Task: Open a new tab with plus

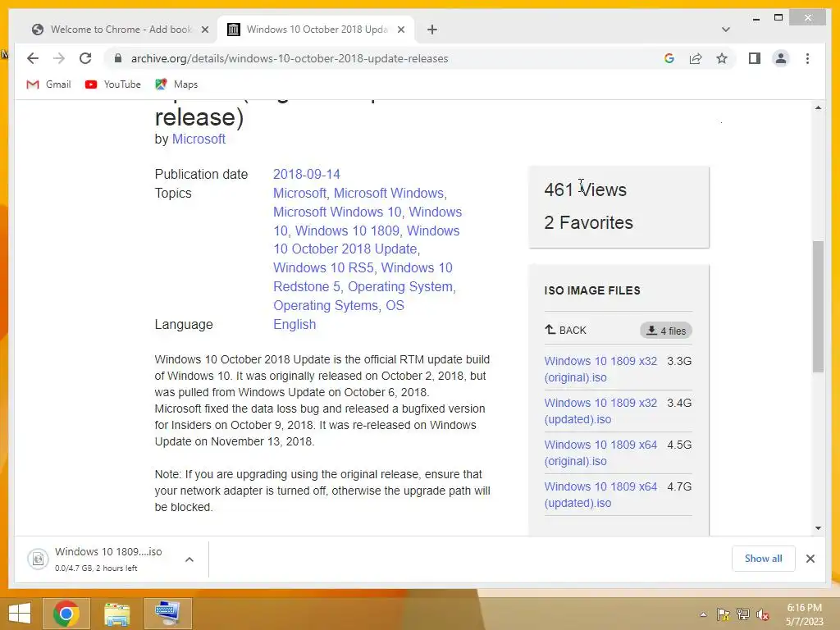Action: coord(432,30)
